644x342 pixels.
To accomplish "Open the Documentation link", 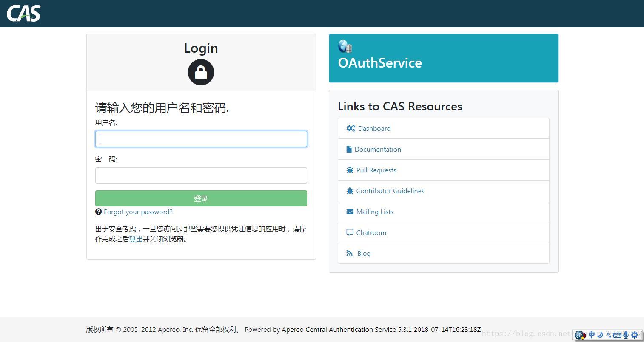I will [x=378, y=149].
